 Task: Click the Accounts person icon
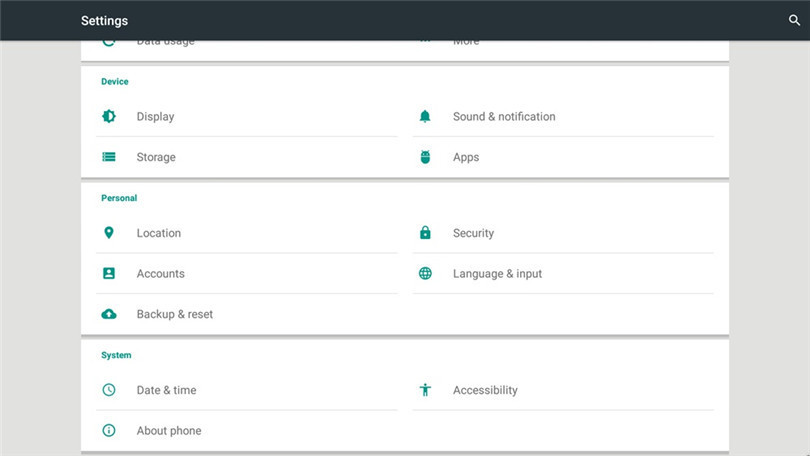[109, 273]
